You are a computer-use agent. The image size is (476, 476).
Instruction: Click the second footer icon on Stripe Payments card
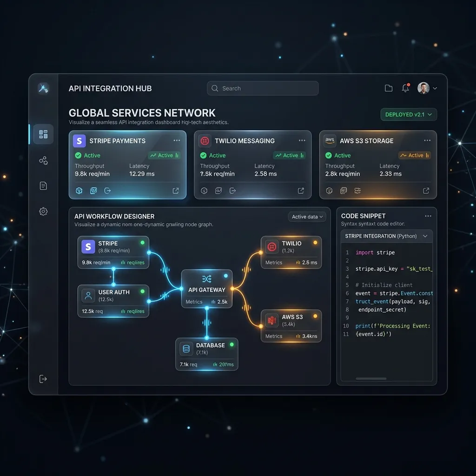click(x=93, y=191)
